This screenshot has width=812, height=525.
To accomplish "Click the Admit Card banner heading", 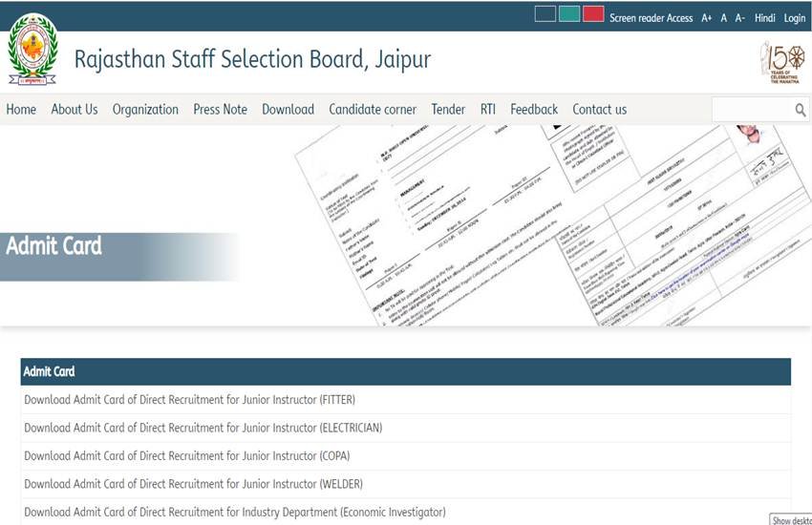I will click(53, 245).
